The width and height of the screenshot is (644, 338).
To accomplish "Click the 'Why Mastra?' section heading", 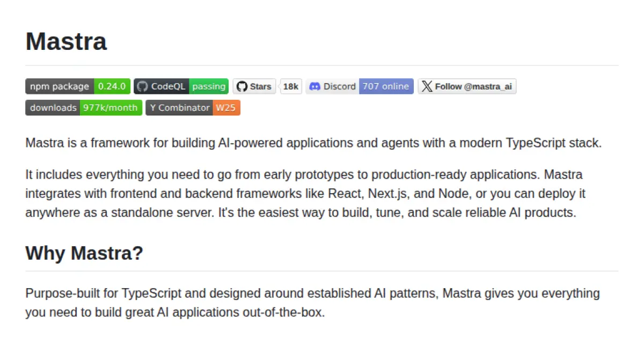I will [x=84, y=253].
